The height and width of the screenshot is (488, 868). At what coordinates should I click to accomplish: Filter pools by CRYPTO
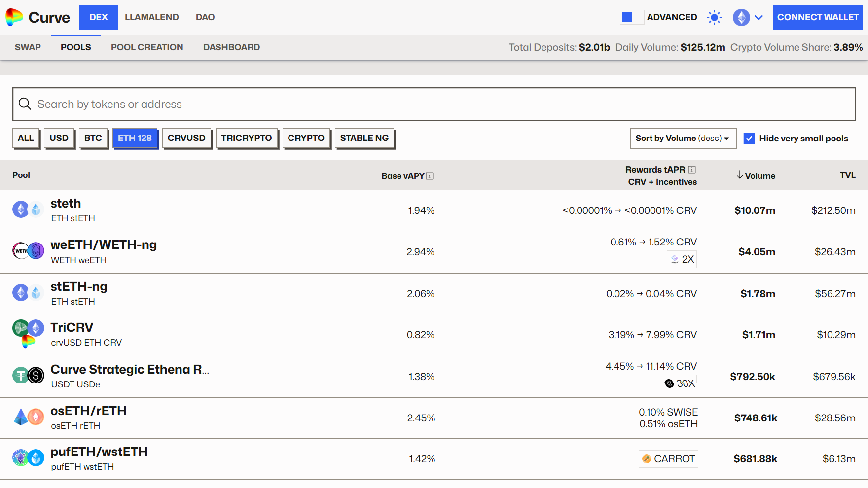click(306, 138)
